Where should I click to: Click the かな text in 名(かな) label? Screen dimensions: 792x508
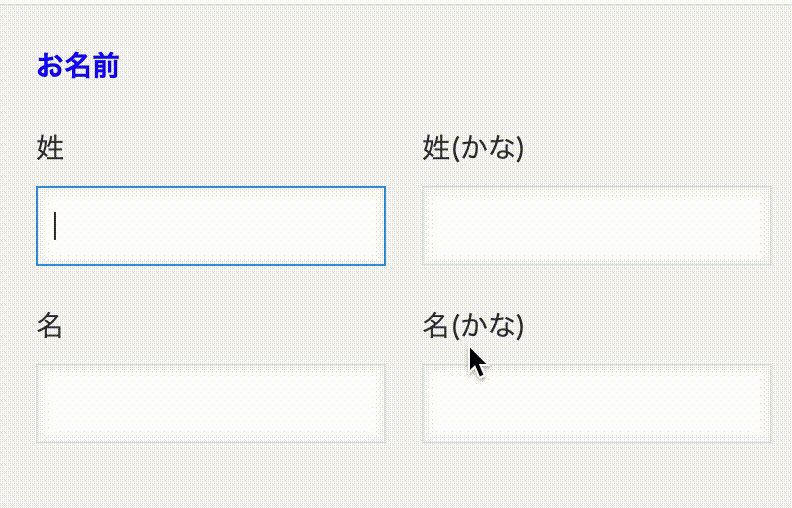[487, 325]
